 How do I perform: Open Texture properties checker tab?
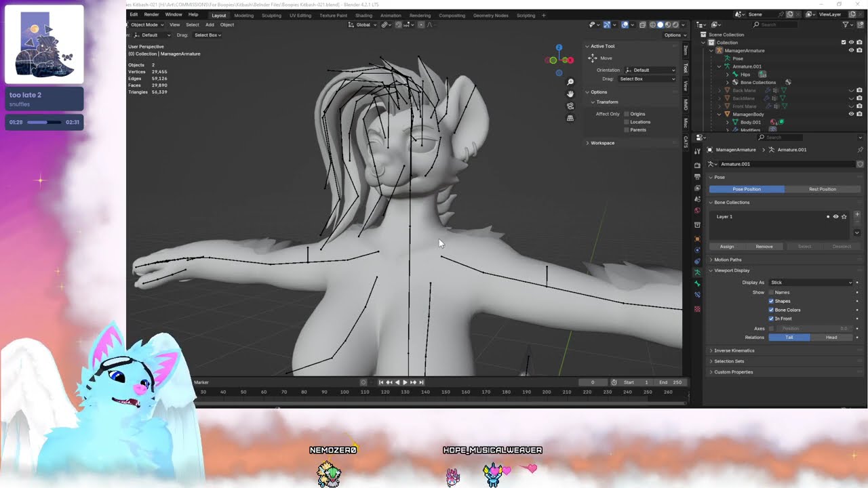coord(697,309)
